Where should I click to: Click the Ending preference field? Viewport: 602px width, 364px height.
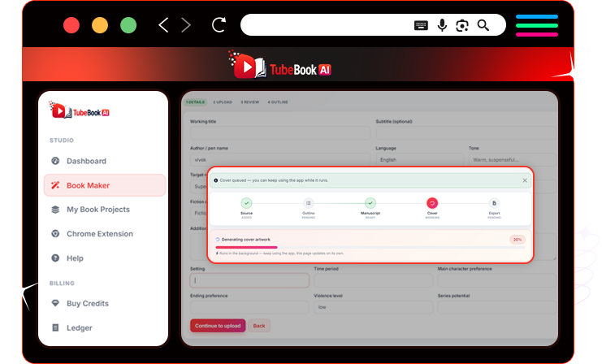click(x=249, y=307)
